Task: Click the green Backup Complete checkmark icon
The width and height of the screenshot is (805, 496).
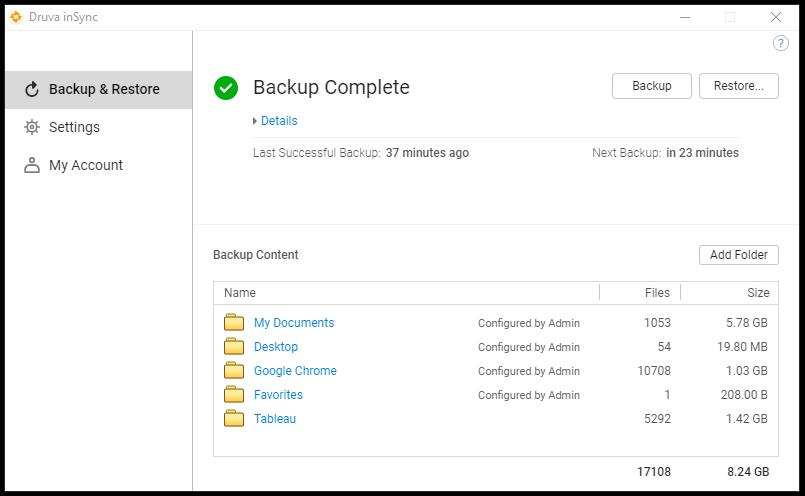Action: pos(226,88)
